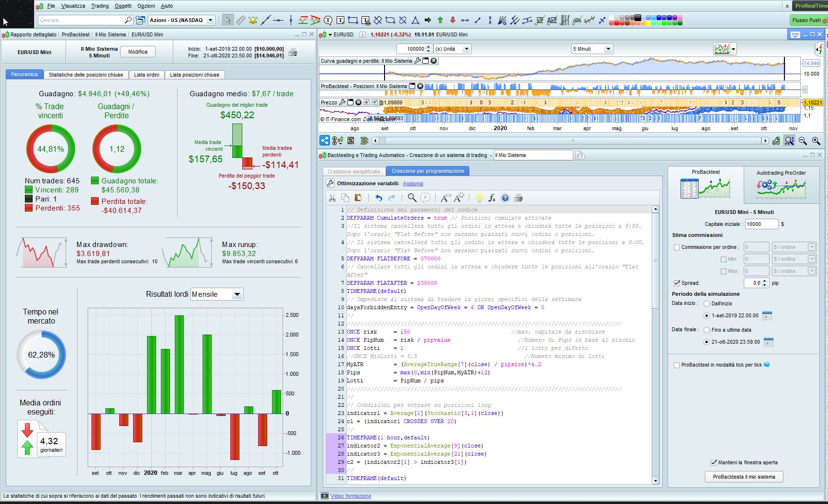
Task: Switch to Statistiche delle posizioni chiuse tab
Action: pyautogui.click(x=86, y=75)
